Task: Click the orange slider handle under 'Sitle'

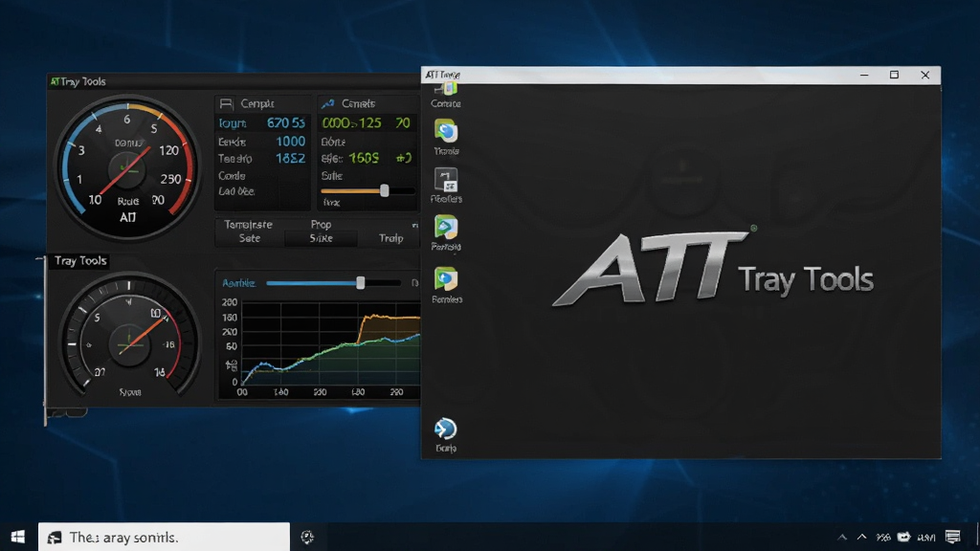Action: tap(385, 190)
